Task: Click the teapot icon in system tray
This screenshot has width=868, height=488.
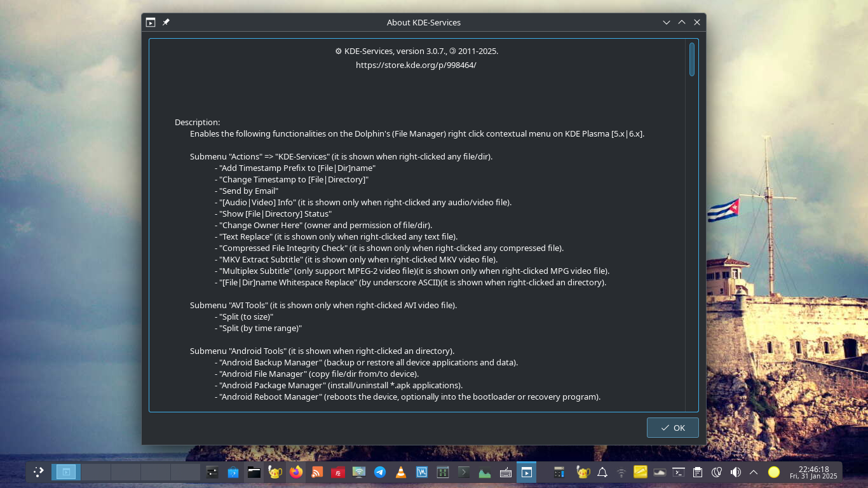Action: [582, 472]
